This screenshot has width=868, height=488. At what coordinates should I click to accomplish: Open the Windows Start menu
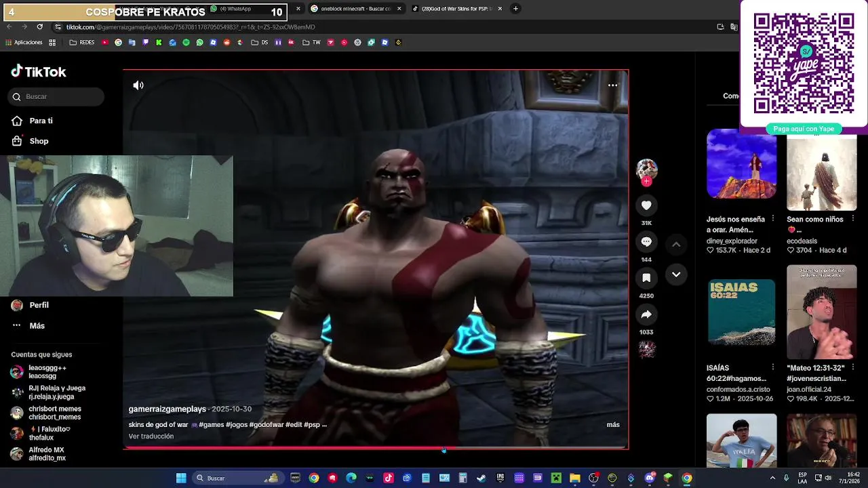click(181, 478)
